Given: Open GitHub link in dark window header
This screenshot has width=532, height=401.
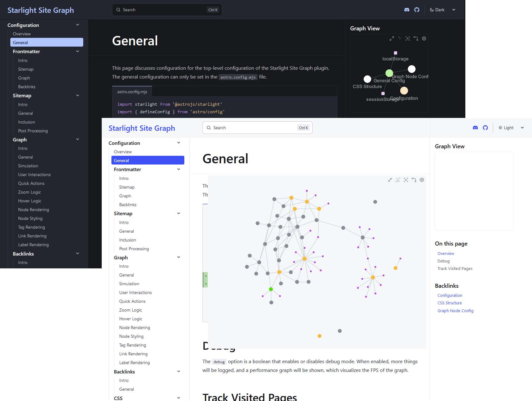Looking at the screenshot, I should 417,10.
